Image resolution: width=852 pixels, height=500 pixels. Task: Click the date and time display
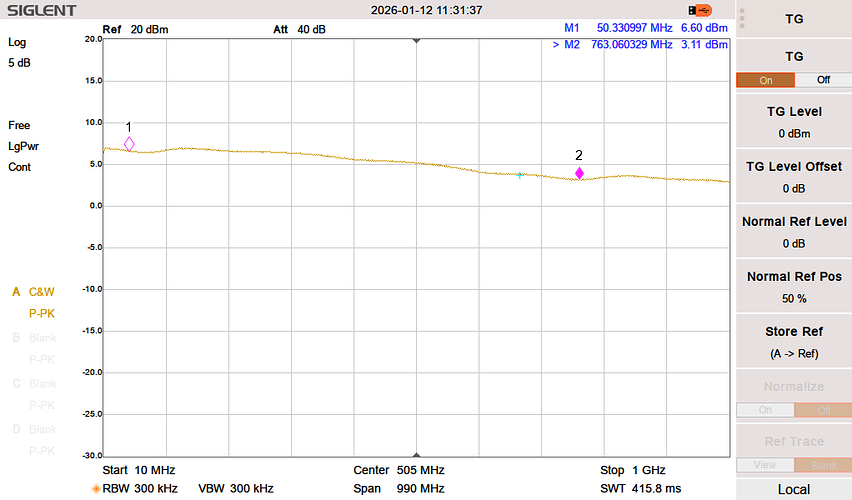[x=427, y=10]
